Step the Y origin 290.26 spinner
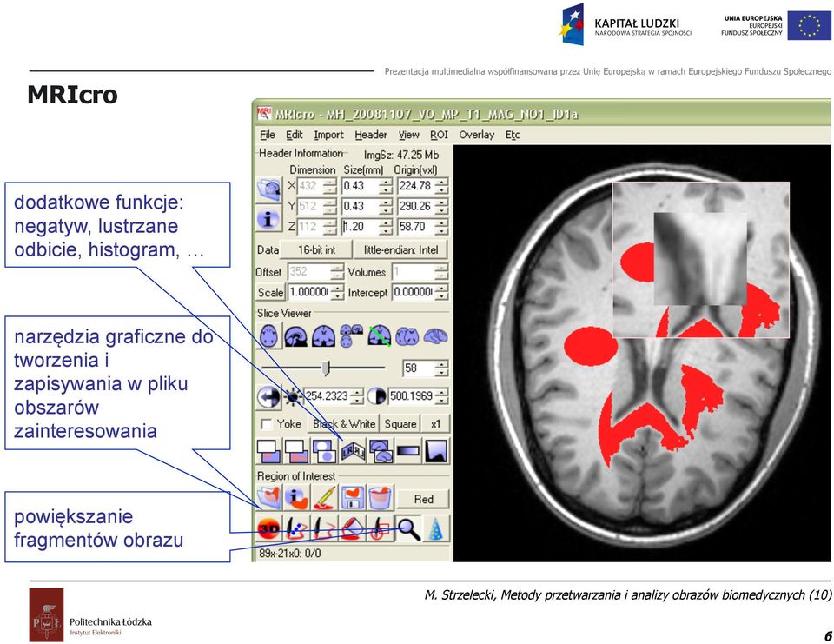The width and height of the screenshot is (834, 644). click(441, 206)
